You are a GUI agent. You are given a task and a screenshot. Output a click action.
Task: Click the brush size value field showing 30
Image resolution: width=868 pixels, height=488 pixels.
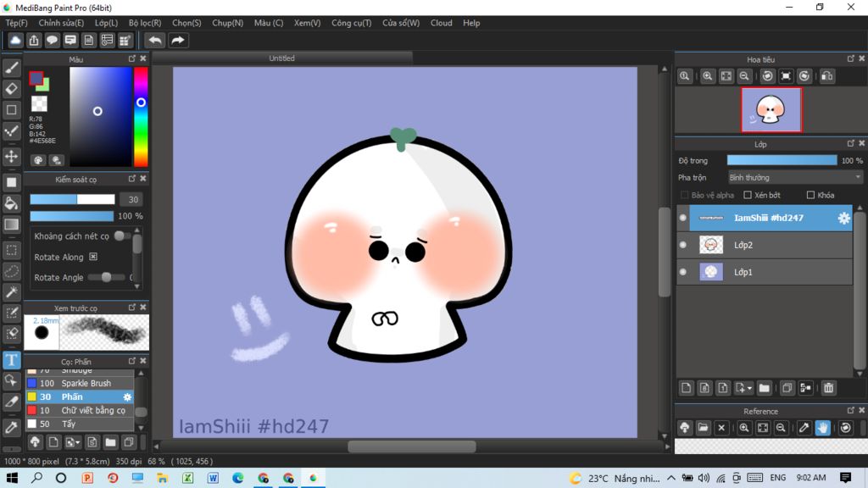pos(133,199)
